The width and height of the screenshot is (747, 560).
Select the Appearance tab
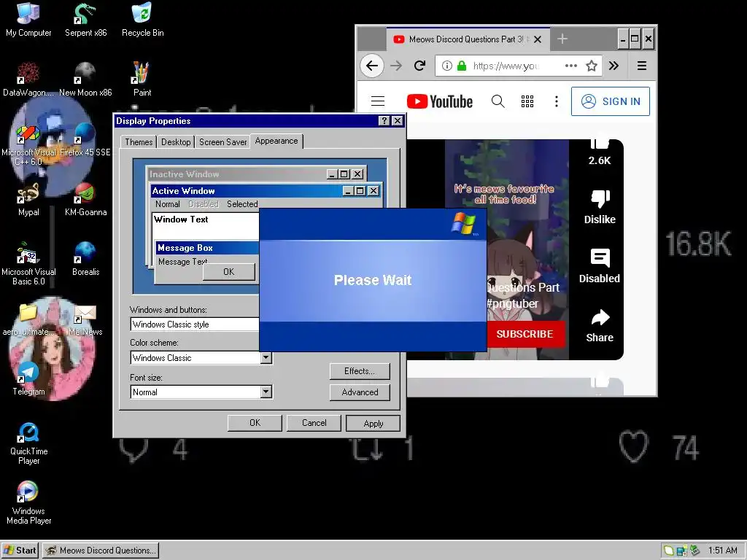(x=276, y=141)
